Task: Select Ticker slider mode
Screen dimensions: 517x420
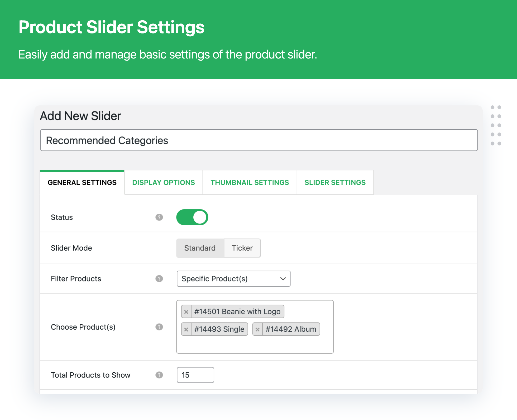Action: pyautogui.click(x=242, y=248)
